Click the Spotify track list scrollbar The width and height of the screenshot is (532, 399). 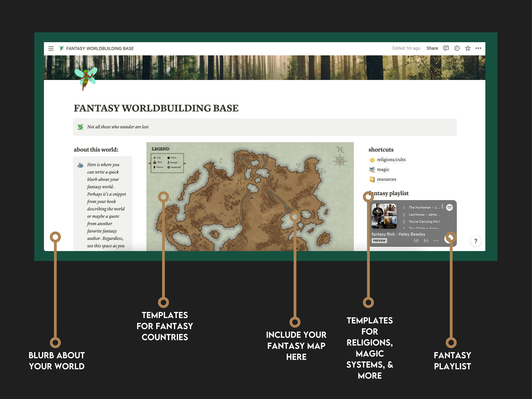tap(442, 206)
